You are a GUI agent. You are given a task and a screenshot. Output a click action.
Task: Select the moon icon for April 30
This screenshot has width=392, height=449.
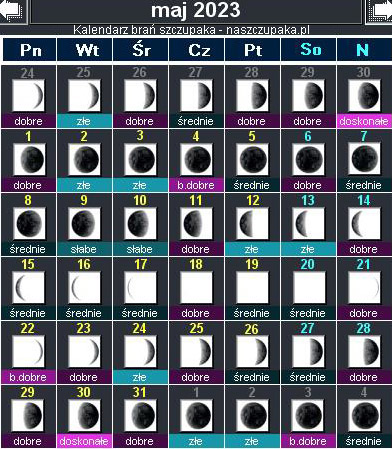364,95
